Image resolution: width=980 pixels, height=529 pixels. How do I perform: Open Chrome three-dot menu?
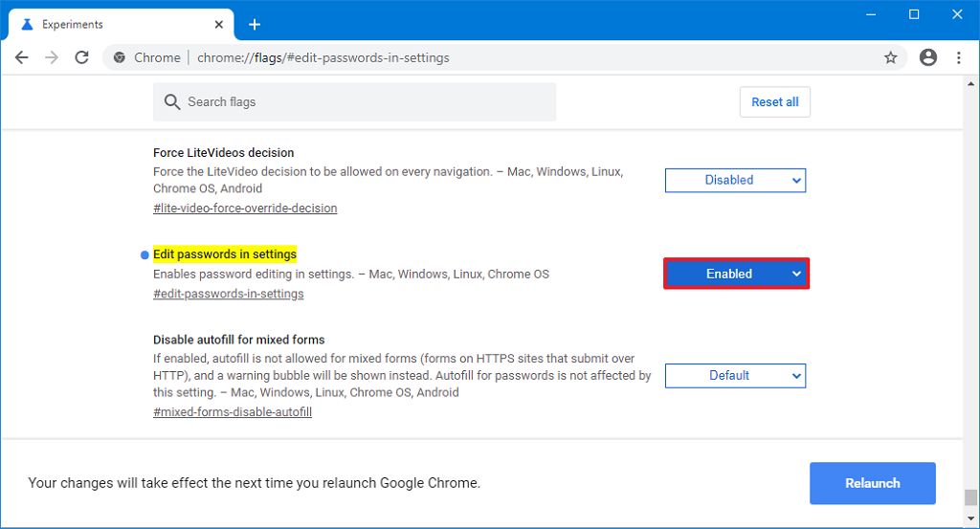tap(958, 57)
